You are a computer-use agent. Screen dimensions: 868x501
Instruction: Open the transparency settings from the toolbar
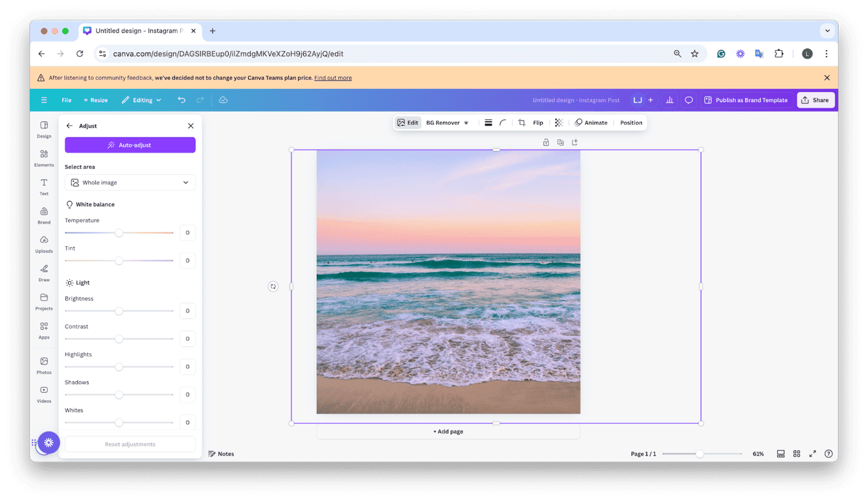point(558,122)
